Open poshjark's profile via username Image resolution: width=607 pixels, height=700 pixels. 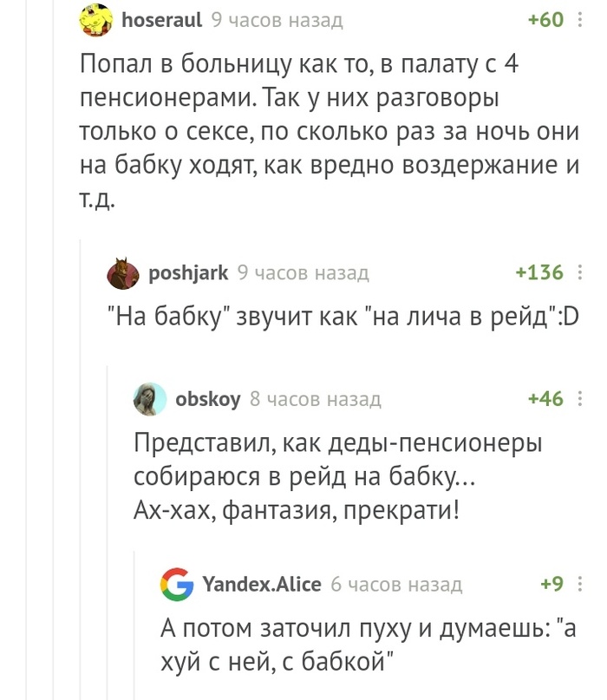click(188, 274)
